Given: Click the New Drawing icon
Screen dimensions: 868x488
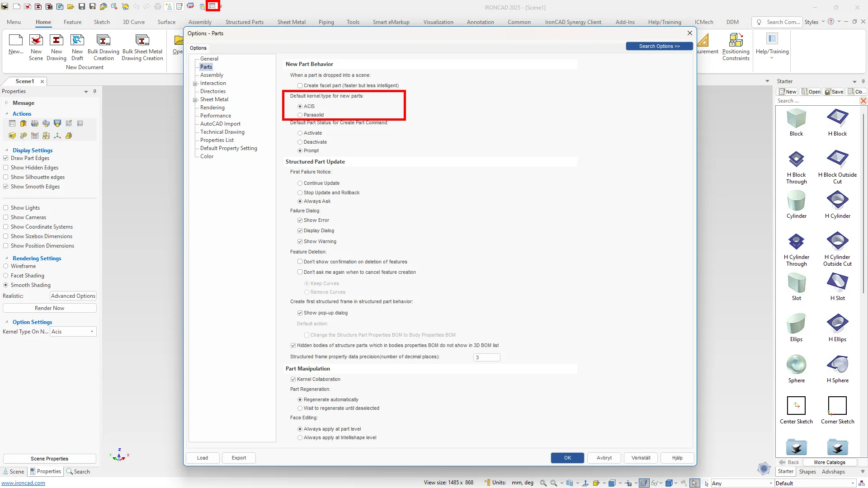Looking at the screenshot, I should click(x=57, y=47).
